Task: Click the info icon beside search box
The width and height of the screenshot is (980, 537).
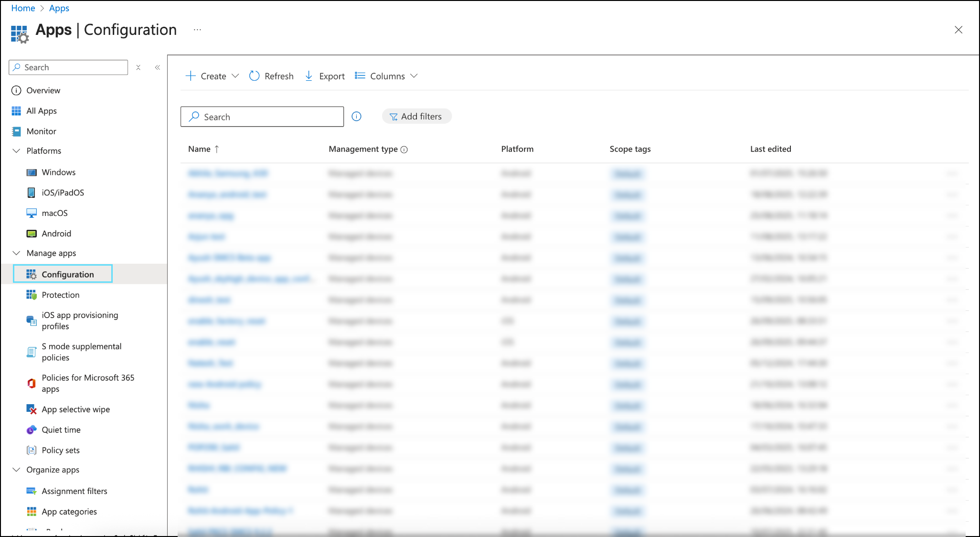Action: [356, 117]
